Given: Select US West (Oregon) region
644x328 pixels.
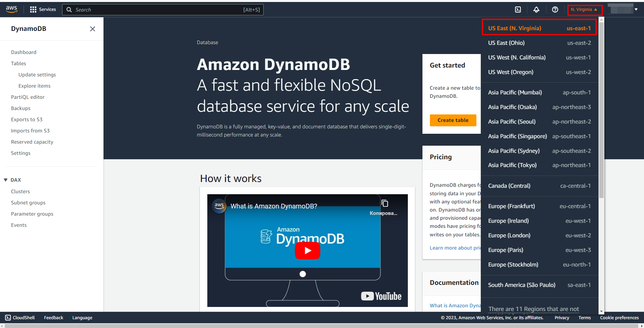Looking at the screenshot, I should [x=539, y=72].
